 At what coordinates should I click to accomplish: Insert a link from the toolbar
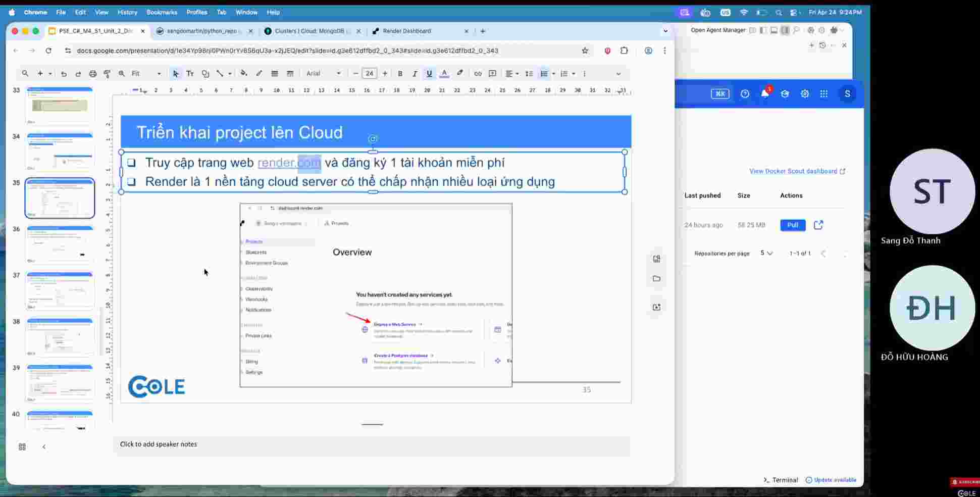[478, 74]
